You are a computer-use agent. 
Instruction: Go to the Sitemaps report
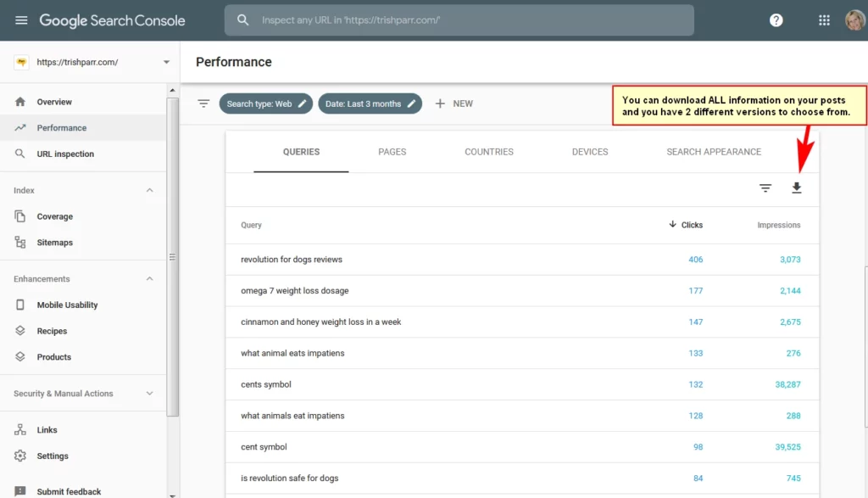point(55,243)
